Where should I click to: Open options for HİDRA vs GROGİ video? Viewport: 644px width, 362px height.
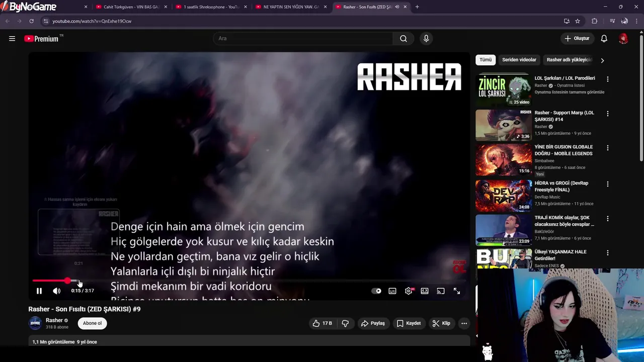coord(607,184)
